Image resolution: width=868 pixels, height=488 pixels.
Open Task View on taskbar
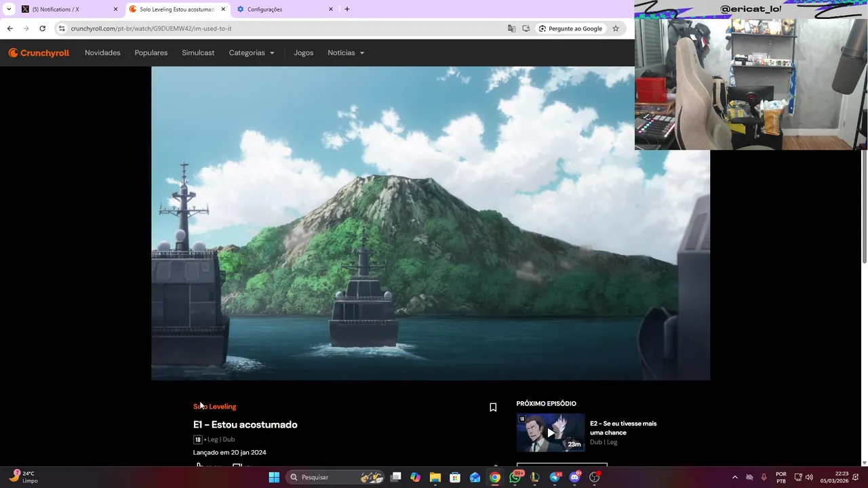[396, 477]
